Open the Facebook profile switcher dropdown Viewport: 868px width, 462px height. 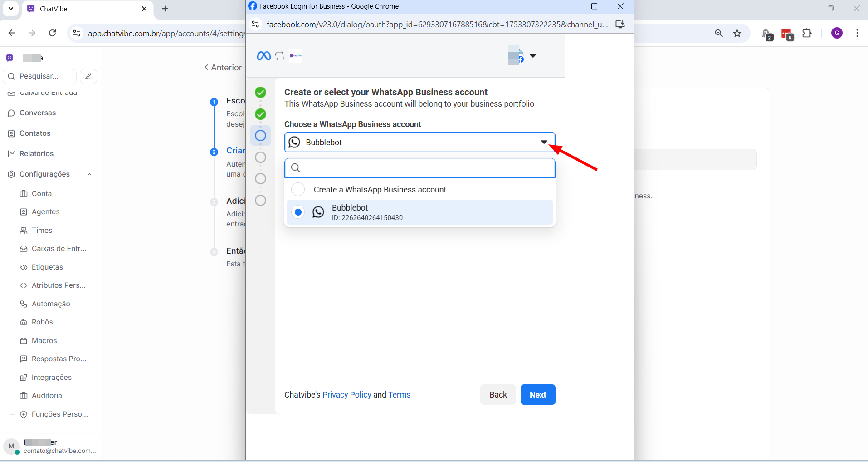[x=533, y=56]
